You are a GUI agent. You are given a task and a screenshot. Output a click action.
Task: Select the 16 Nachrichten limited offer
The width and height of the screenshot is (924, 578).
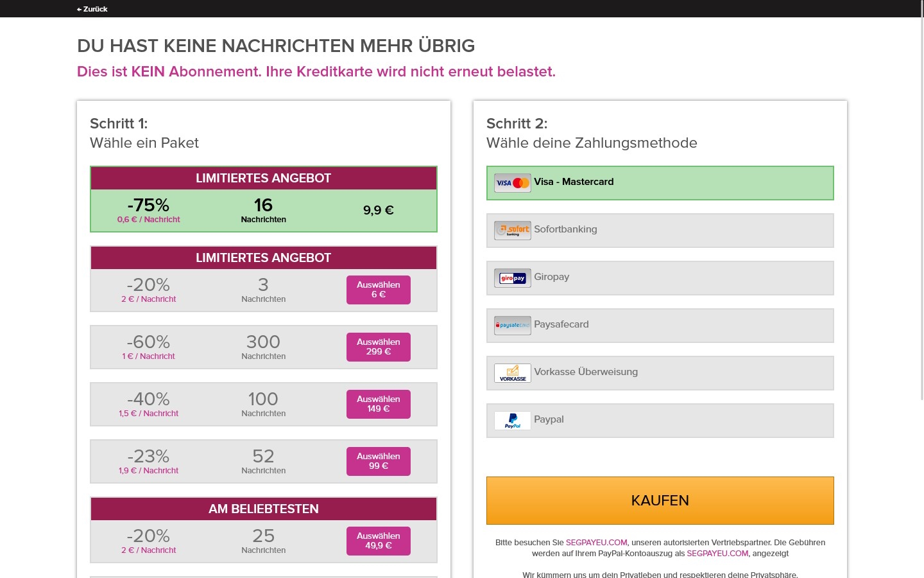pyautogui.click(x=263, y=210)
